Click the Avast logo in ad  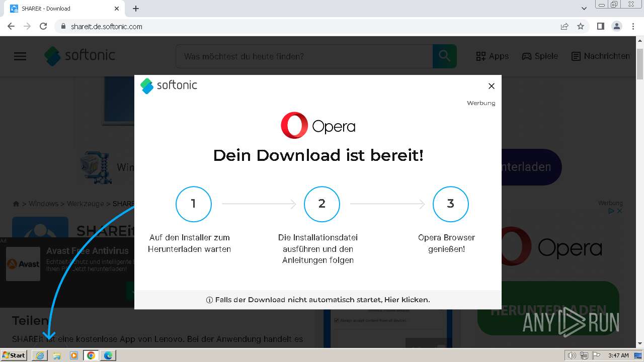pos(23,264)
